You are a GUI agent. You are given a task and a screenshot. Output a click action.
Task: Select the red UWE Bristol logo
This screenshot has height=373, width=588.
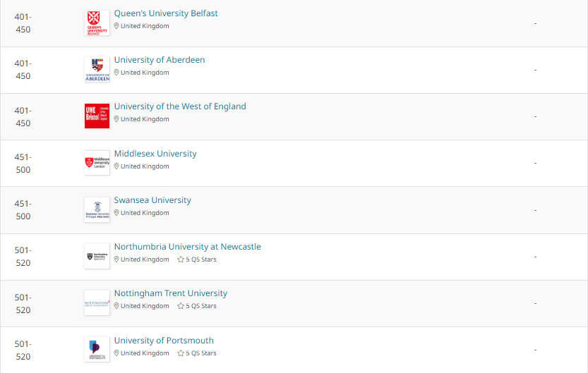97,116
